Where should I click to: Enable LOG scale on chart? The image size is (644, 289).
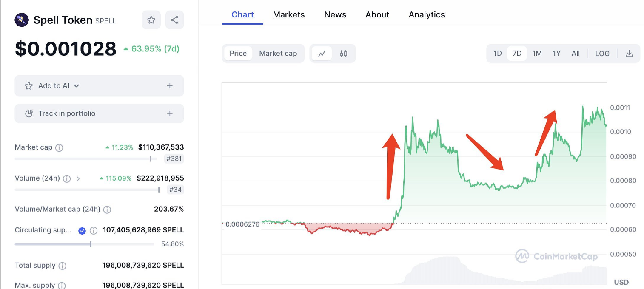(x=602, y=54)
